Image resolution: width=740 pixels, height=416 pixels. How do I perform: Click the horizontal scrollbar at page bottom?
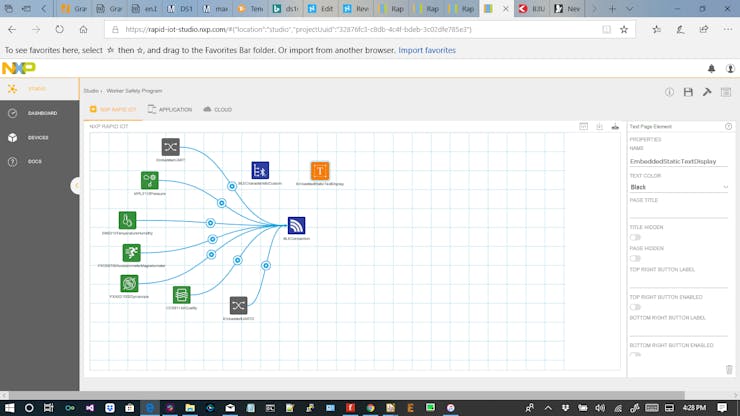347,395
